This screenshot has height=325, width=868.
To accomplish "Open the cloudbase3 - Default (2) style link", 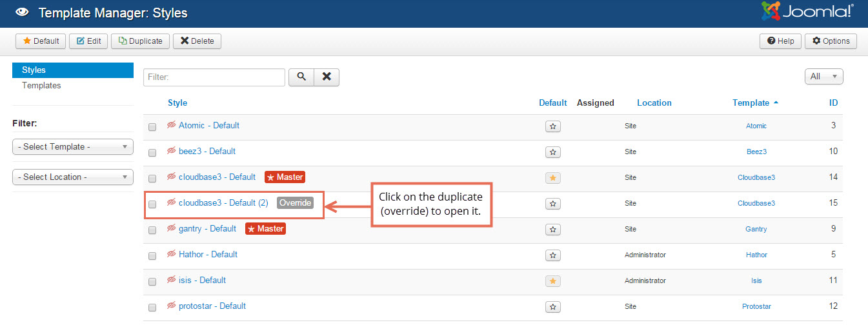I will (x=223, y=202).
